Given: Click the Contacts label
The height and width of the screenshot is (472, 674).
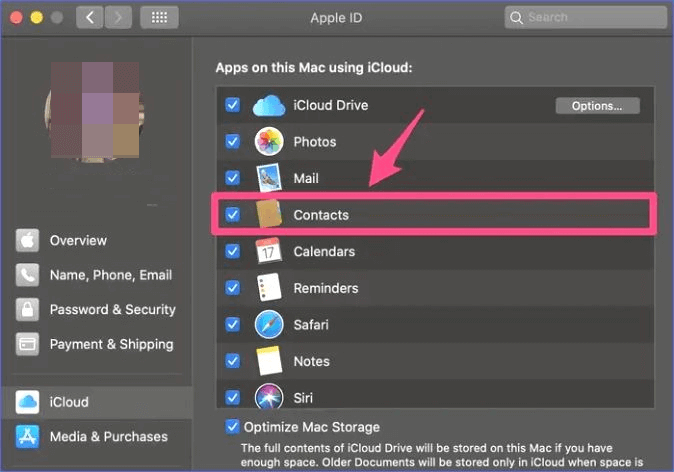Looking at the screenshot, I should tap(321, 215).
